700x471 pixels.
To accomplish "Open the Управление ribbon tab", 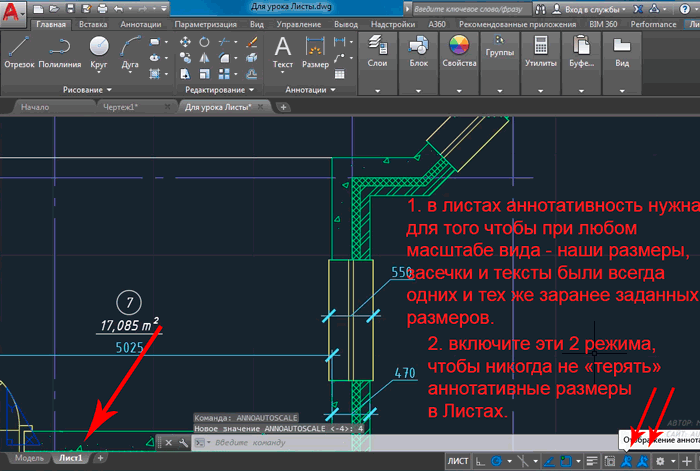I will 299,24.
